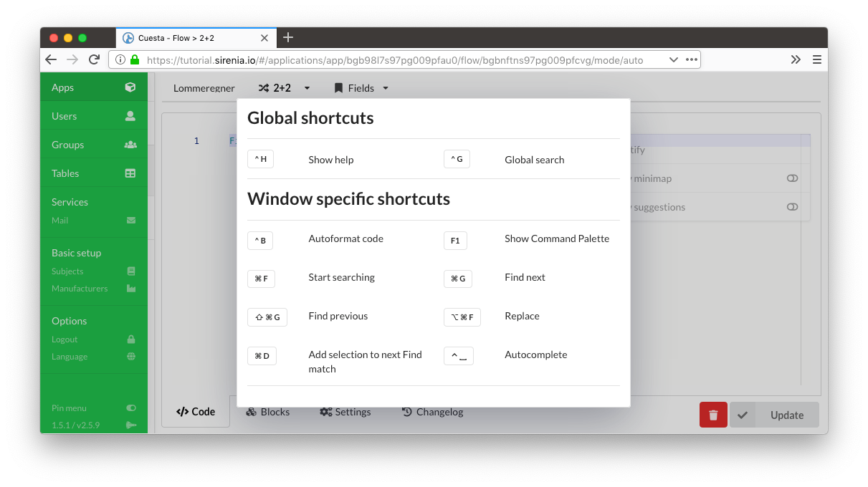This screenshot has width=868, height=487.
Task: Click the Groups people icon
Action: click(x=131, y=144)
